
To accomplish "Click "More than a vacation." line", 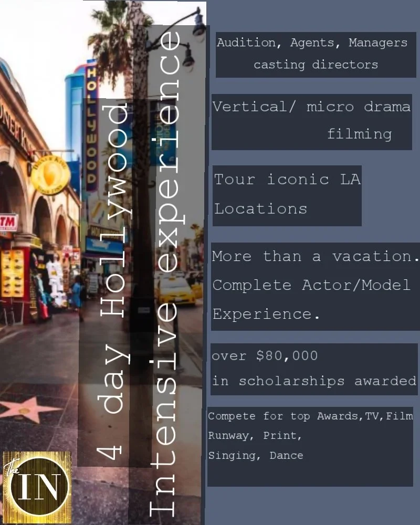I will (x=316, y=257).
